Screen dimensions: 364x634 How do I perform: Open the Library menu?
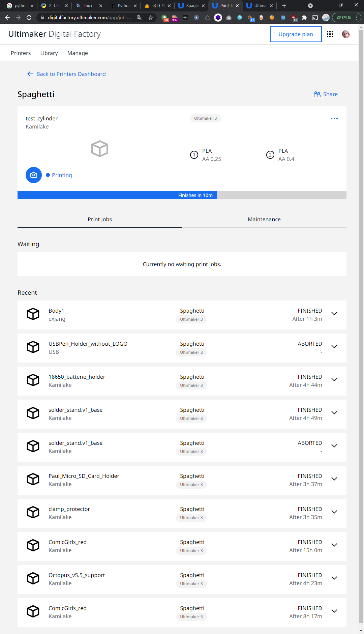[x=49, y=53]
